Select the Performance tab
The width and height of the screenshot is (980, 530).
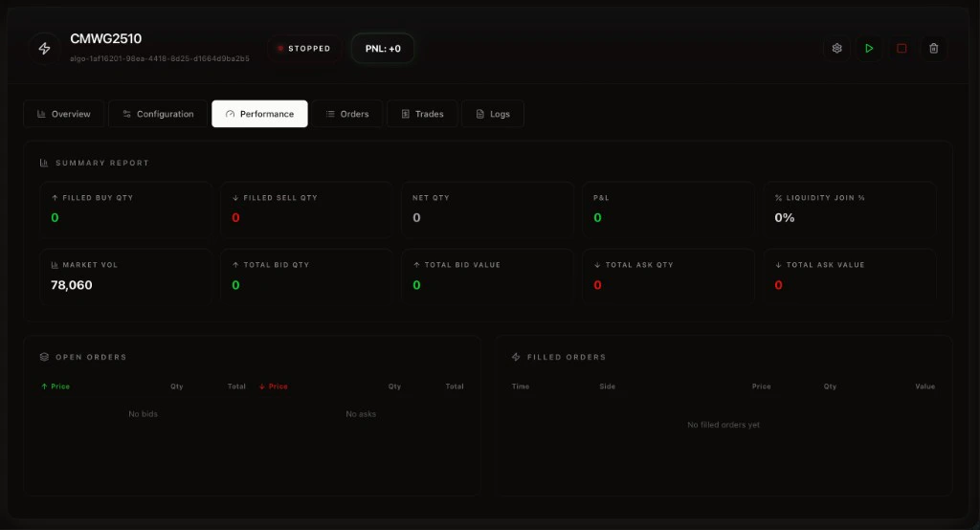(259, 114)
